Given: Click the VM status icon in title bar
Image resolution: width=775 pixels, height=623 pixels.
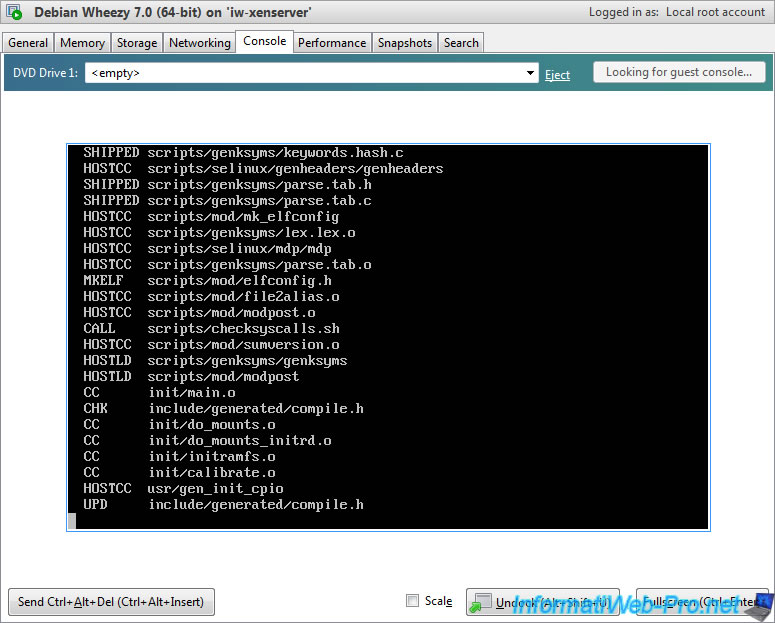Looking at the screenshot, I should click(14, 12).
